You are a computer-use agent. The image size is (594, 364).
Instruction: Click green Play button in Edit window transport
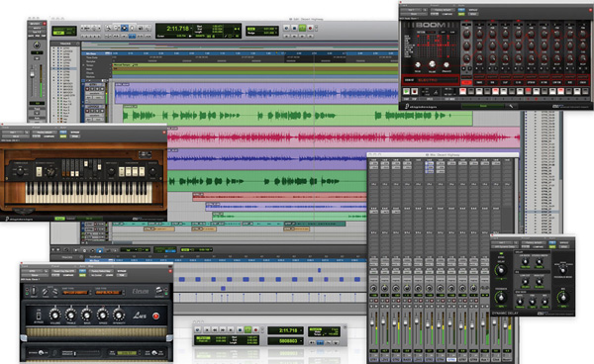[x=302, y=28]
